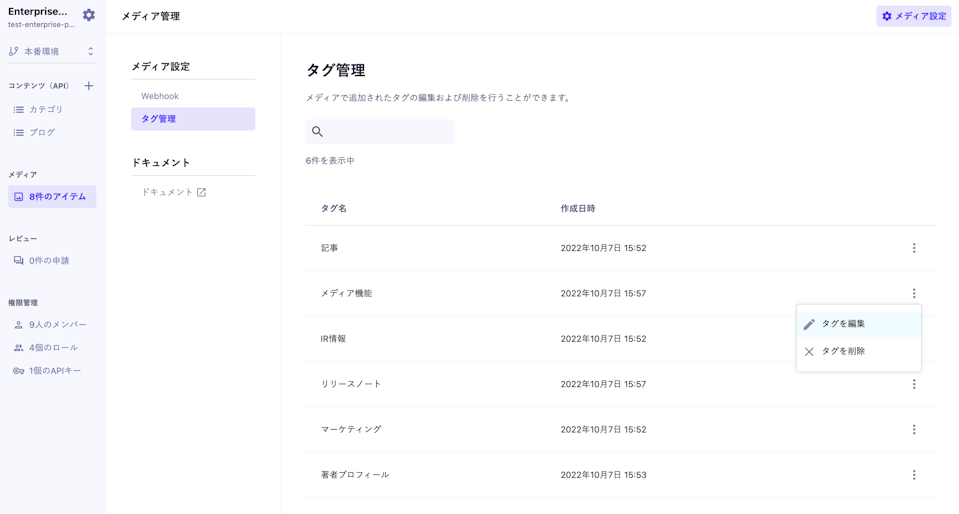Select タグ管理 in the media settings list
Image resolution: width=959 pixels, height=514 pixels.
pos(192,119)
